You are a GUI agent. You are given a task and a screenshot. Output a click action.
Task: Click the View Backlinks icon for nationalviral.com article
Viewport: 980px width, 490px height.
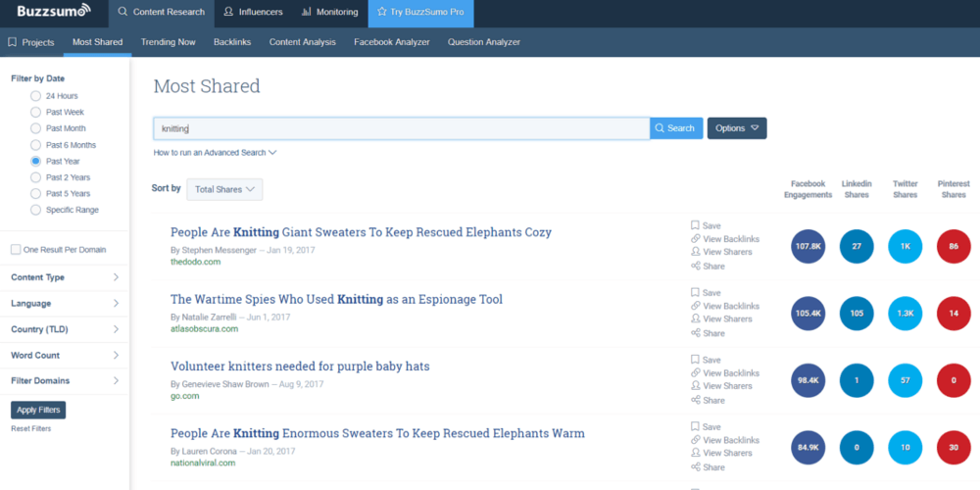(695, 439)
